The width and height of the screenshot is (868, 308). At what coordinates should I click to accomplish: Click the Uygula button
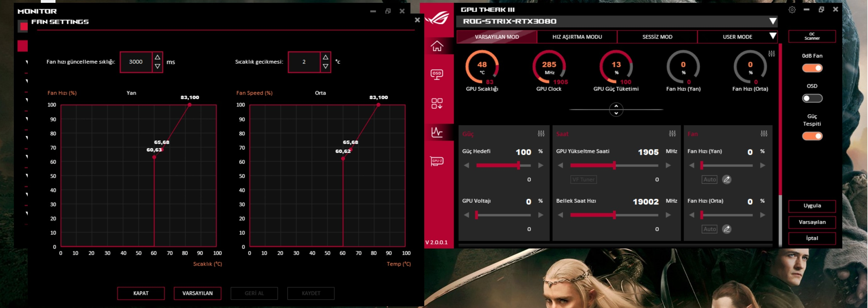tap(812, 206)
